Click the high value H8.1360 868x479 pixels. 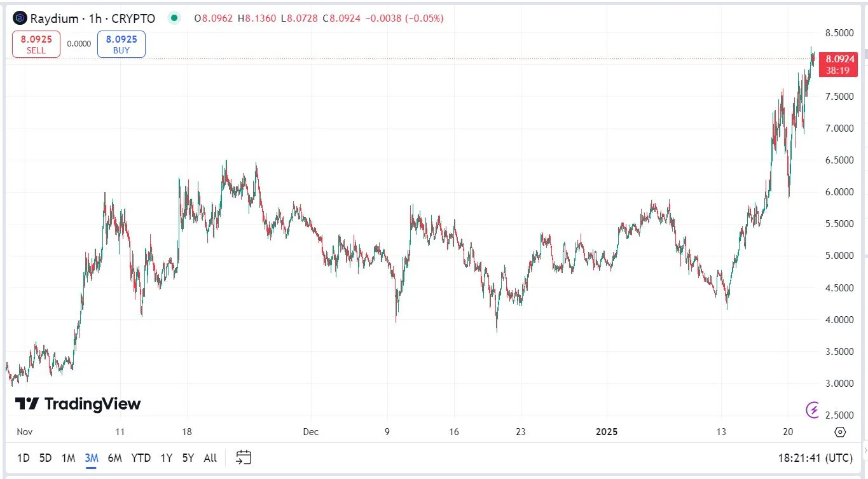click(x=256, y=18)
